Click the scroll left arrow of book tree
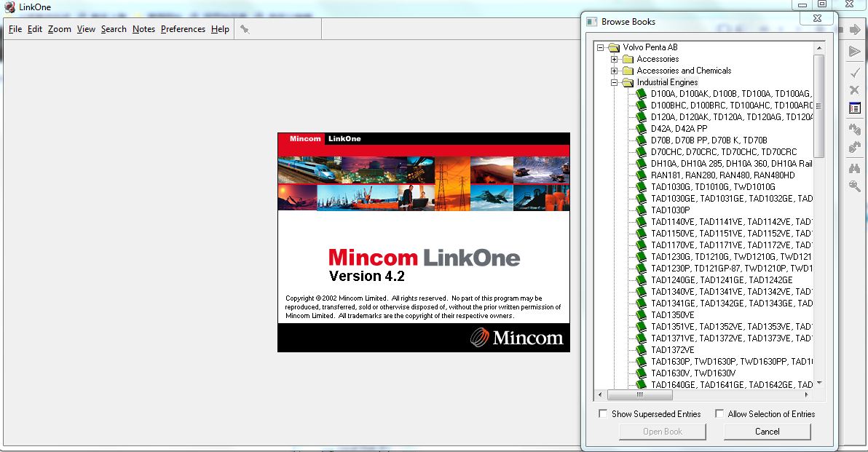 tap(600, 395)
